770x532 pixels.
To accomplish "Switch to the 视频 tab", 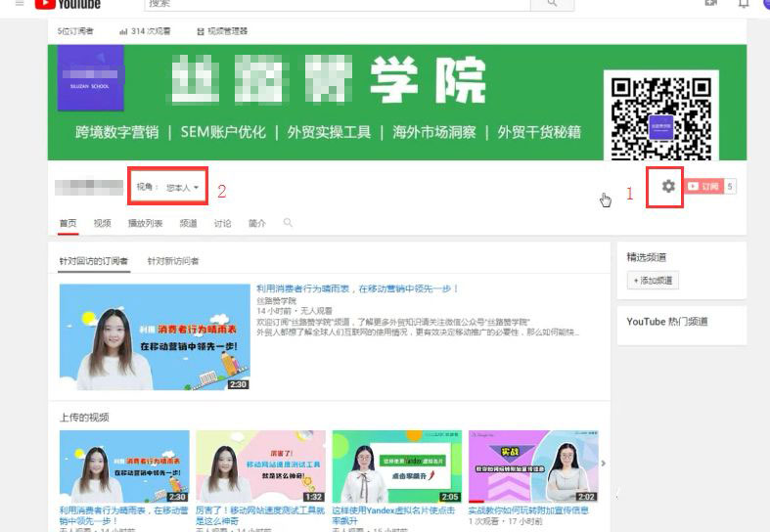I will click(102, 223).
